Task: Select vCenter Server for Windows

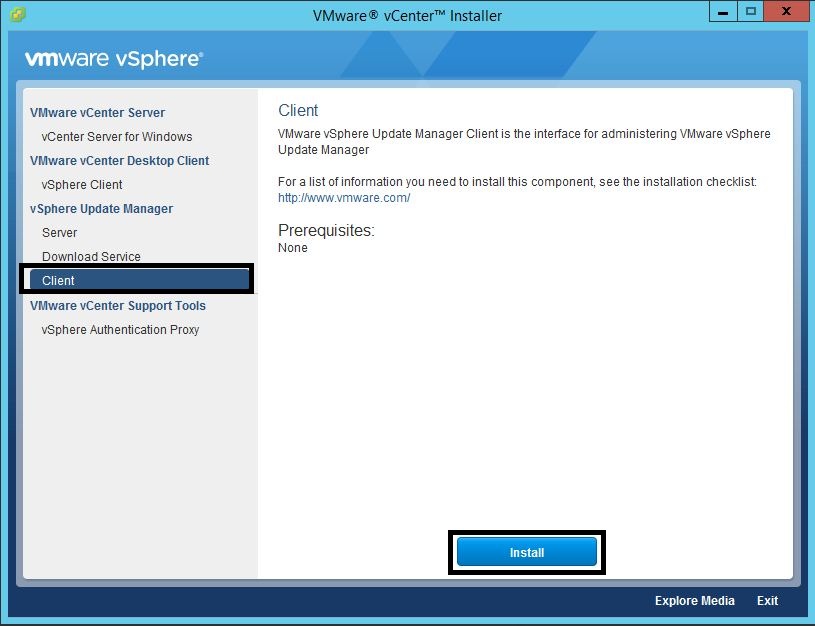Action: (x=117, y=137)
